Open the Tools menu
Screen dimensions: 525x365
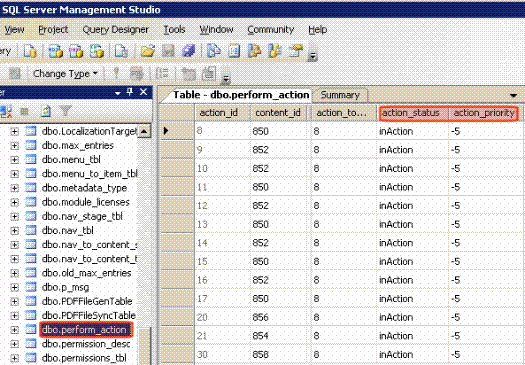pyautogui.click(x=174, y=30)
